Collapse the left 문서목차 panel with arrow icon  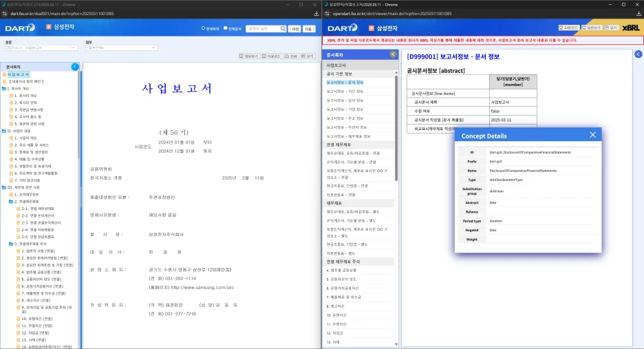pyautogui.click(x=75, y=67)
